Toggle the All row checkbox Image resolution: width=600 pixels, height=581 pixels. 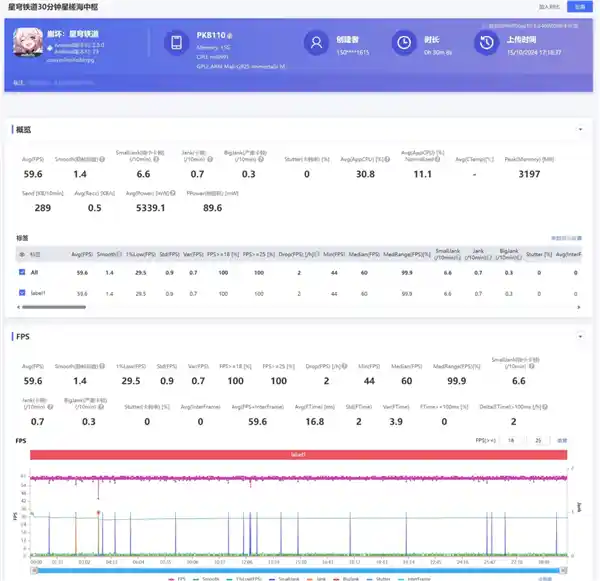point(22,272)
